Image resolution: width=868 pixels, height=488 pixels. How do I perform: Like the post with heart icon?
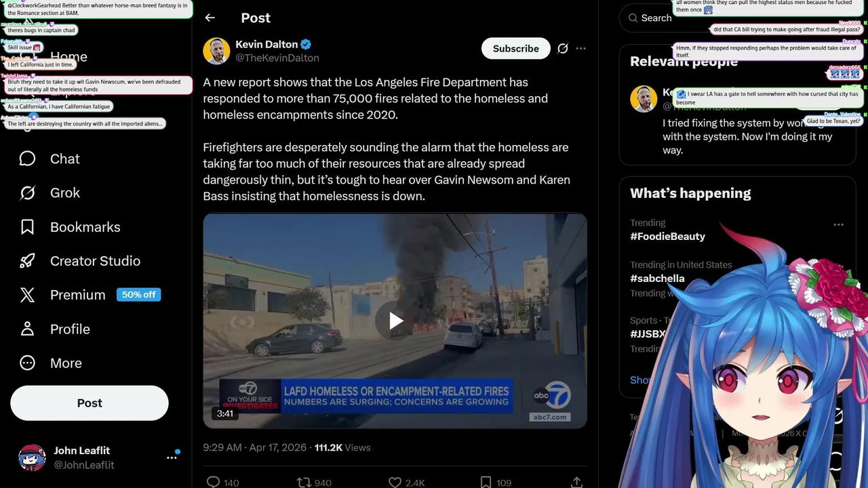point(395,483)
